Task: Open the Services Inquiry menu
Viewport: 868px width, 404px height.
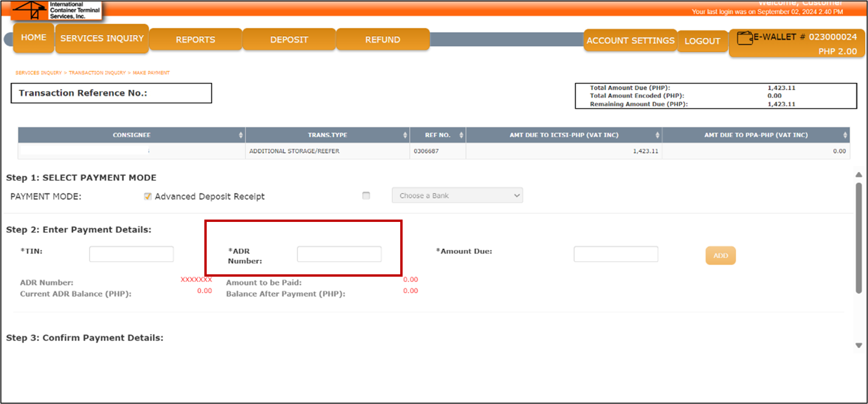Action: 102,38
